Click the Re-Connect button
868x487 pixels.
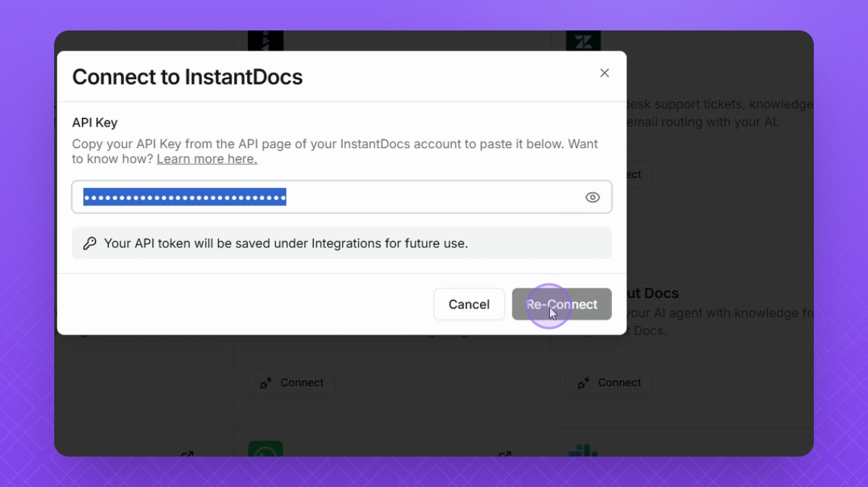click(562, 304)
